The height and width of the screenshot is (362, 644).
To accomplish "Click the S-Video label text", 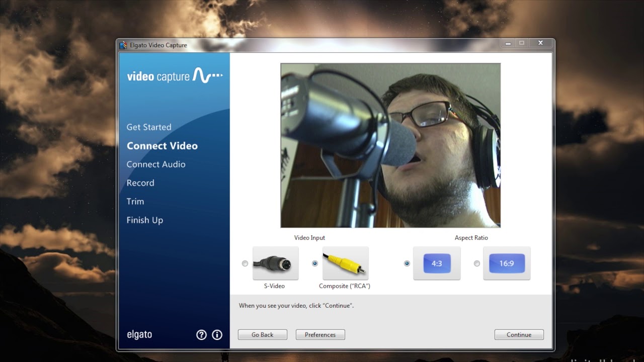I will [274, 286].
